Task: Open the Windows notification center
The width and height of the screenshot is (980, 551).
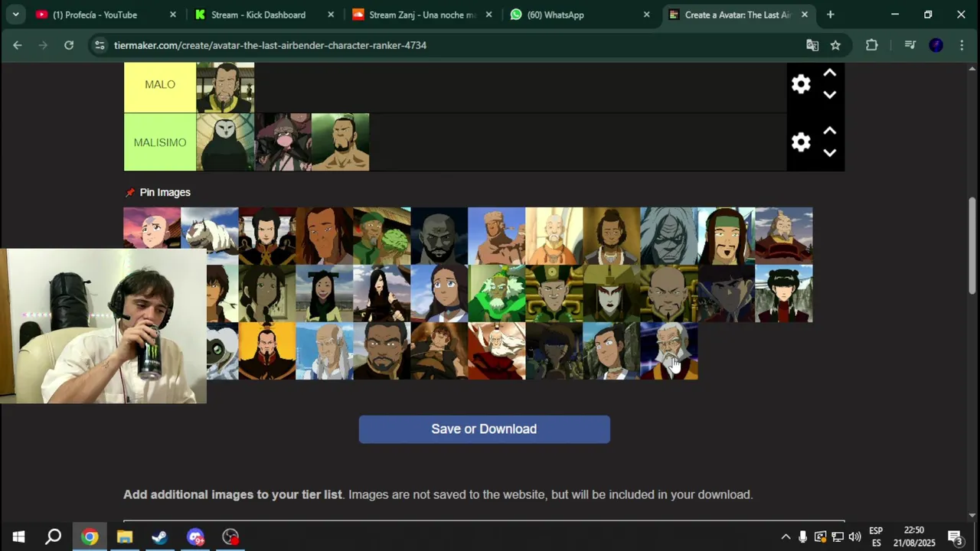Action: [954, 536]
